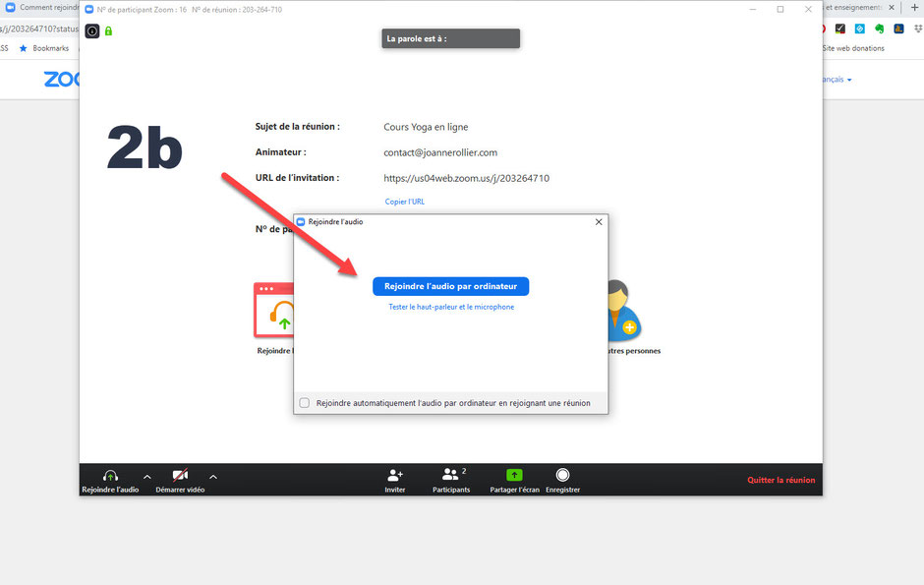
Task: Click the Enregistrer record icon
Action: point(563,475)
